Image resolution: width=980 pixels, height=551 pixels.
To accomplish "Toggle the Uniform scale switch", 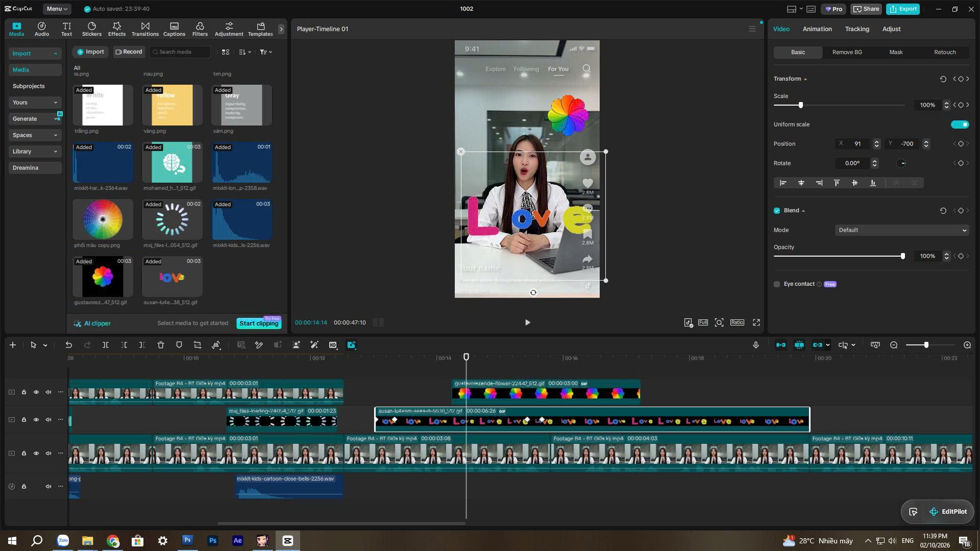I will click(960, 124).
